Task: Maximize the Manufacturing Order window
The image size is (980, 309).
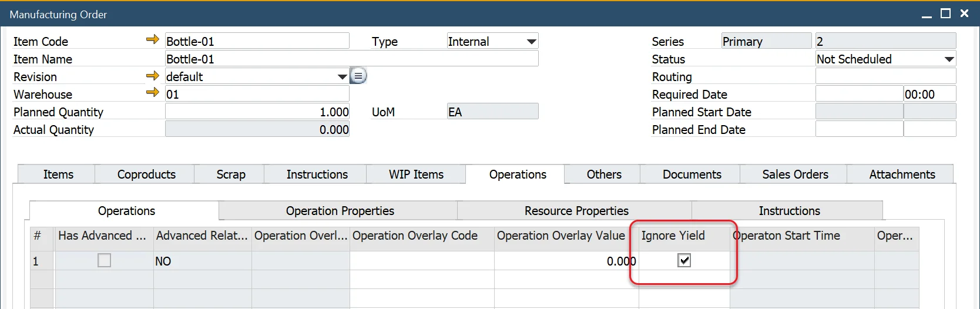Action: coord(945,14)
